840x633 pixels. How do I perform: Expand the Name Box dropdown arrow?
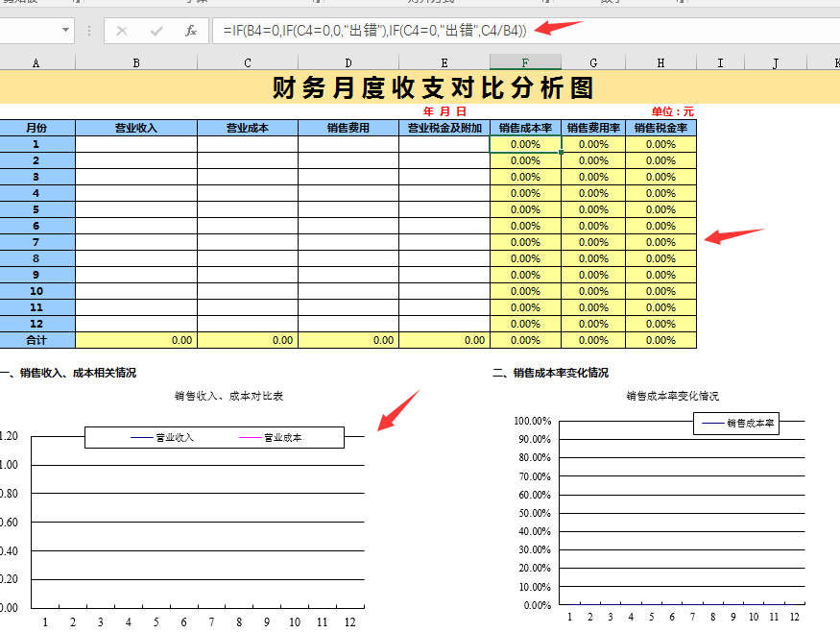(65, 30)
